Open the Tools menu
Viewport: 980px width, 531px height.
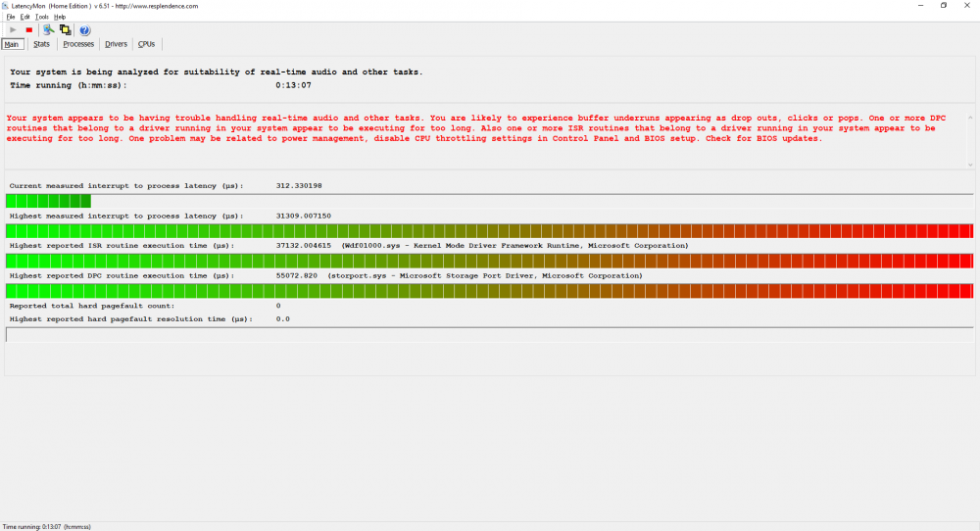coord(42,17)
